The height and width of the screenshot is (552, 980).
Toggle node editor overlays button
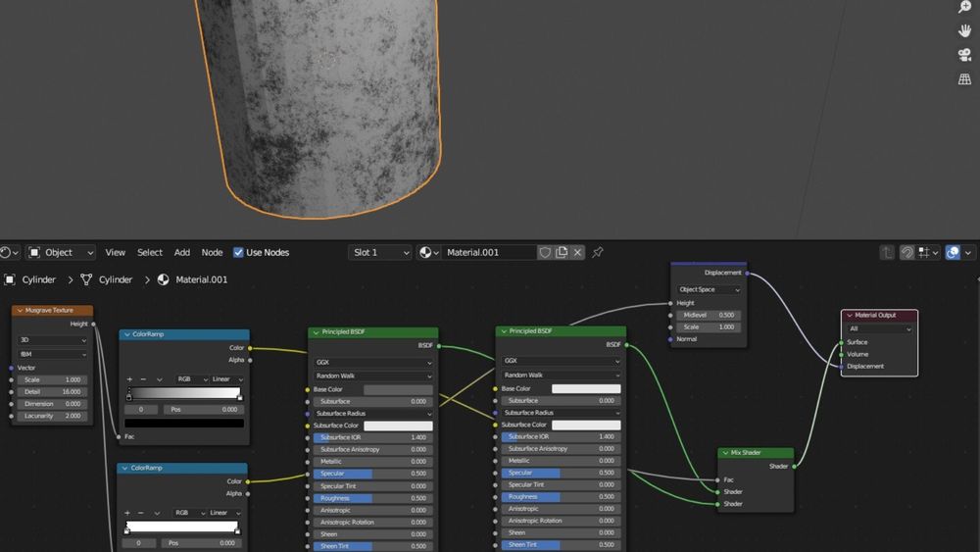[x=953, y=253]
